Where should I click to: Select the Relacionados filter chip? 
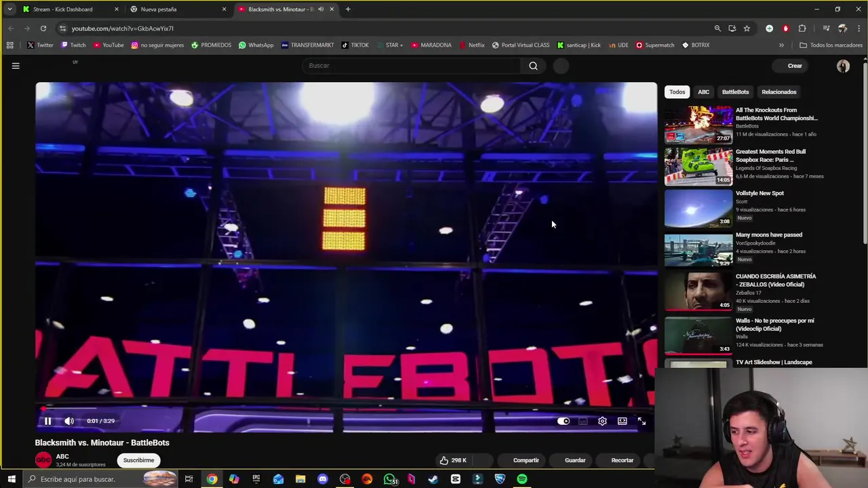coord(778,92)
